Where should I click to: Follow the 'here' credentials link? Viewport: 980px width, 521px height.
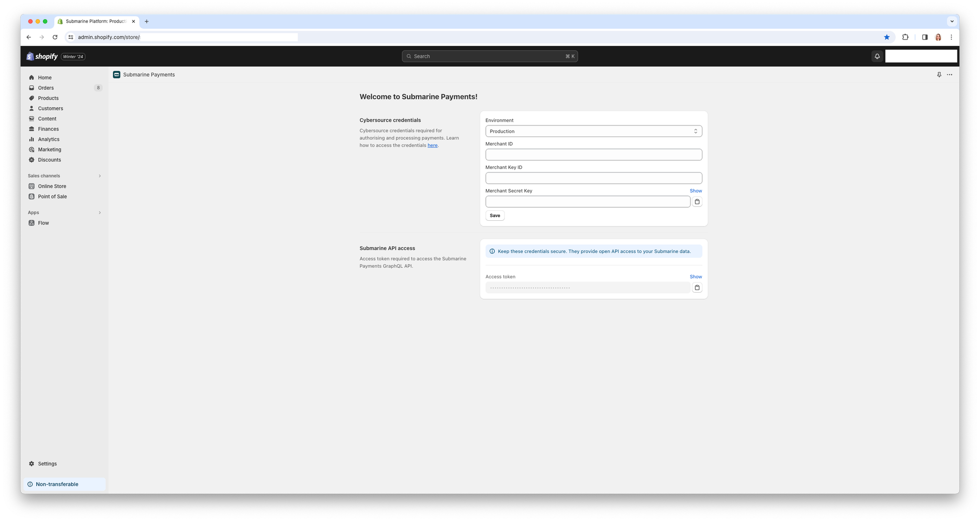pos(432,145)
